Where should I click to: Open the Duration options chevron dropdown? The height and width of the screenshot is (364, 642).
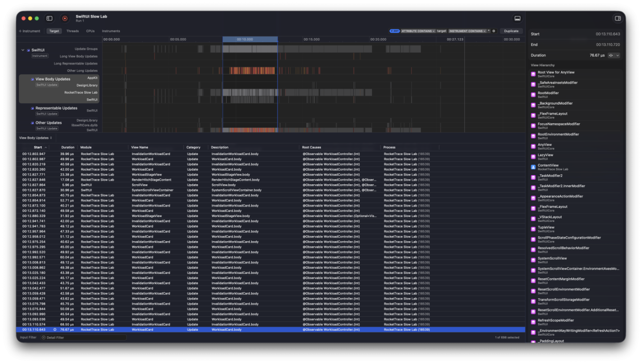pyautogui.click(x=617, y=55)
